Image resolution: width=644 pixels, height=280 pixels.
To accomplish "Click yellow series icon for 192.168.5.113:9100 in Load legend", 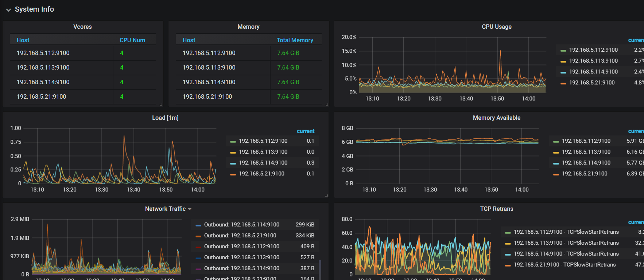I will click(x=233, y=153).
